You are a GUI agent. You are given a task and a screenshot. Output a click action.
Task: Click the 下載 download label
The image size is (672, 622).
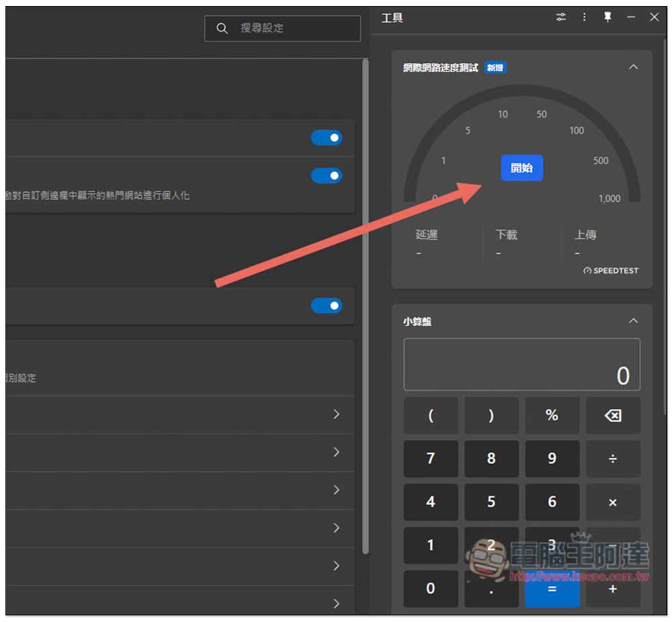(506, 234)
